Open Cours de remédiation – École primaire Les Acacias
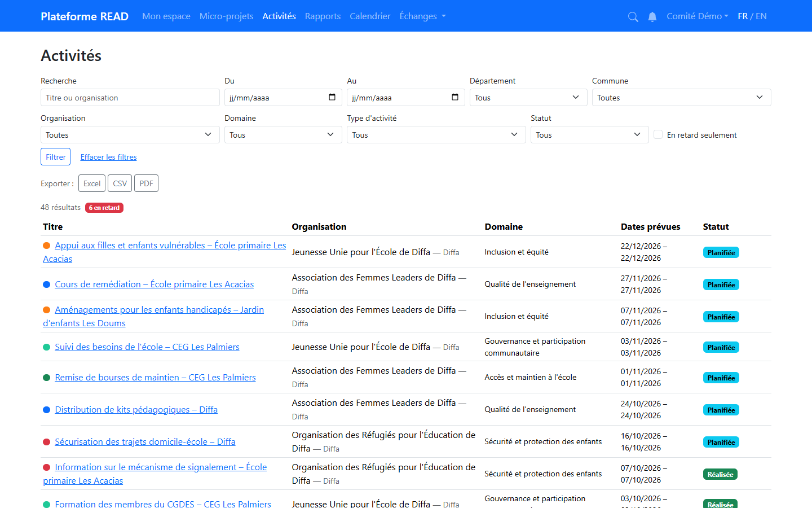Screen dimensions: 812x508 155,284
